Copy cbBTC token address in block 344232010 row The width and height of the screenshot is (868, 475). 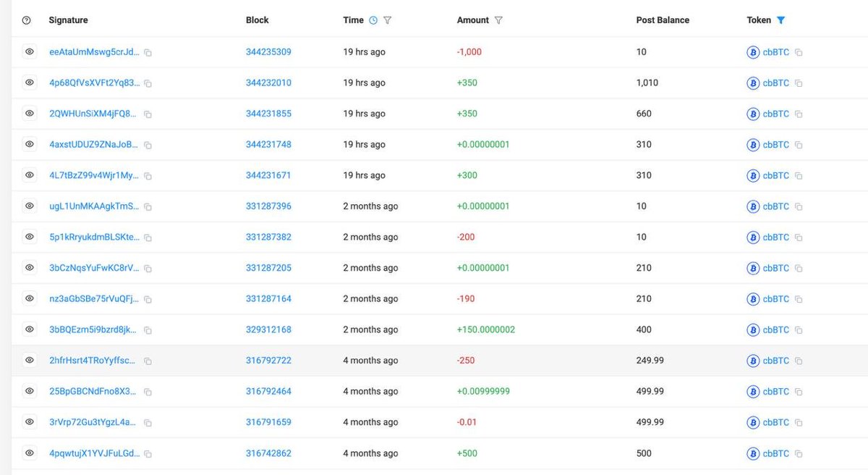(x=799, y=83)
